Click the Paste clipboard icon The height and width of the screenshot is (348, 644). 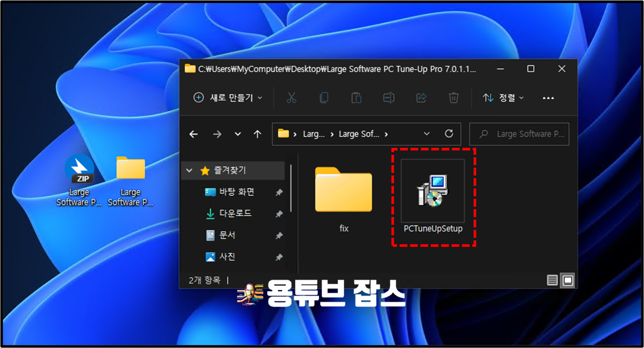click(356, 98)
